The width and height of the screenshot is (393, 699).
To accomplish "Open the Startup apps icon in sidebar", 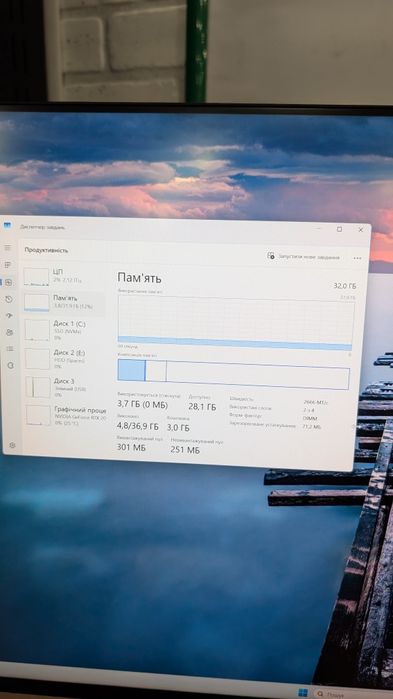I will click(x=9, y=316).
